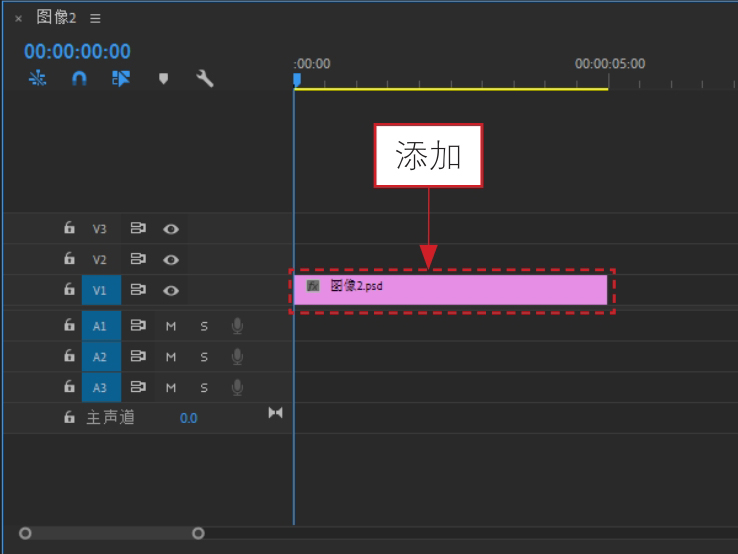
Task: Toggle lock on track A2
Action: tap(69, 356)
